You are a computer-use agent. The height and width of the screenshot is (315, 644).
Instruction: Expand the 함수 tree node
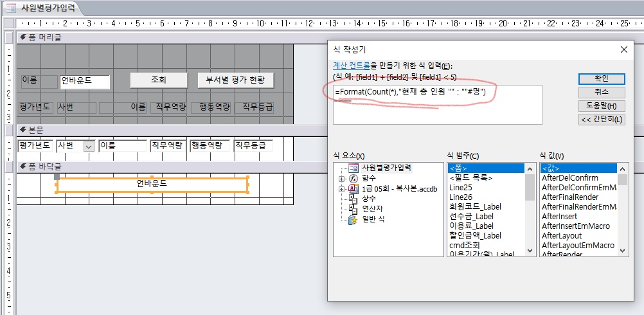click(341, 179)
